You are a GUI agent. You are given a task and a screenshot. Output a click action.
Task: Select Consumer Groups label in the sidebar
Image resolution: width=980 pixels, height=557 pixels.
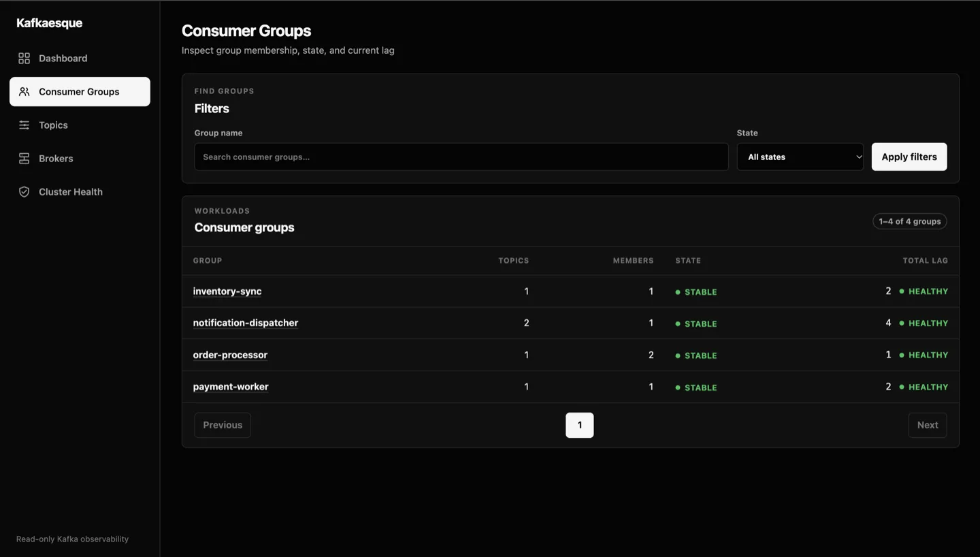(x=79, y=92)
